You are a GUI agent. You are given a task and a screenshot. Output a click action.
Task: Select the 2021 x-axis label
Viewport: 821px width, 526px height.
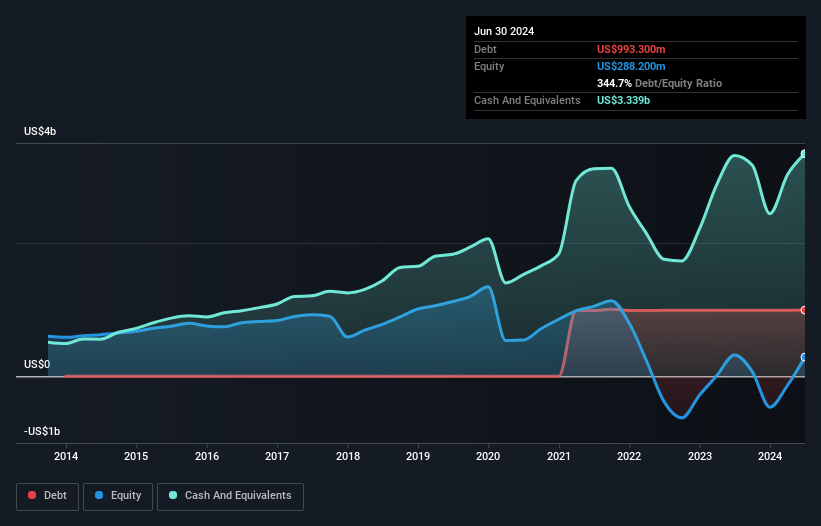559,456
